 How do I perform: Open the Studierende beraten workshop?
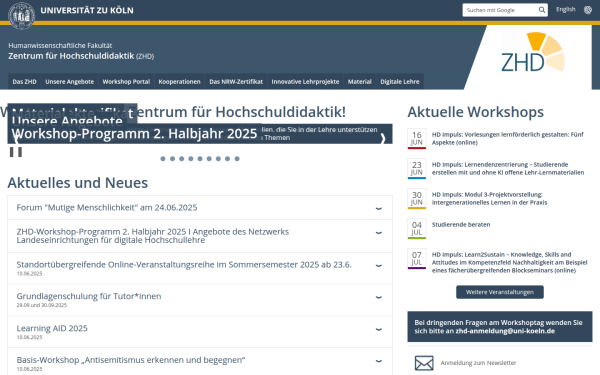[x=461, y=225]
